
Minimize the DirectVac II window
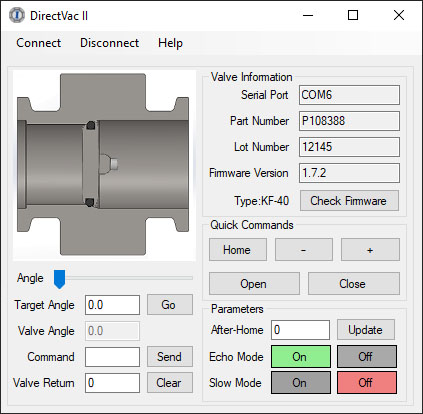tap(308, 15)
